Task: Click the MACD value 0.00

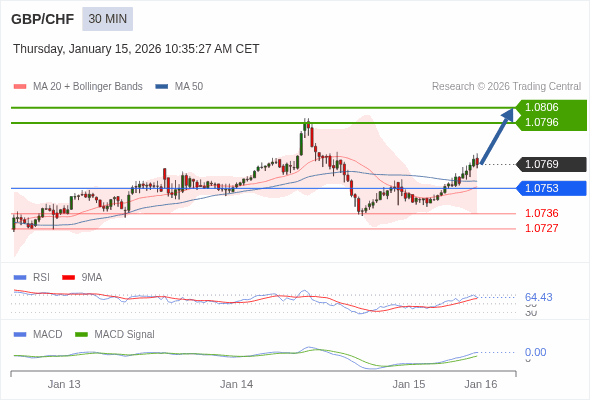Action: point(535,353)
